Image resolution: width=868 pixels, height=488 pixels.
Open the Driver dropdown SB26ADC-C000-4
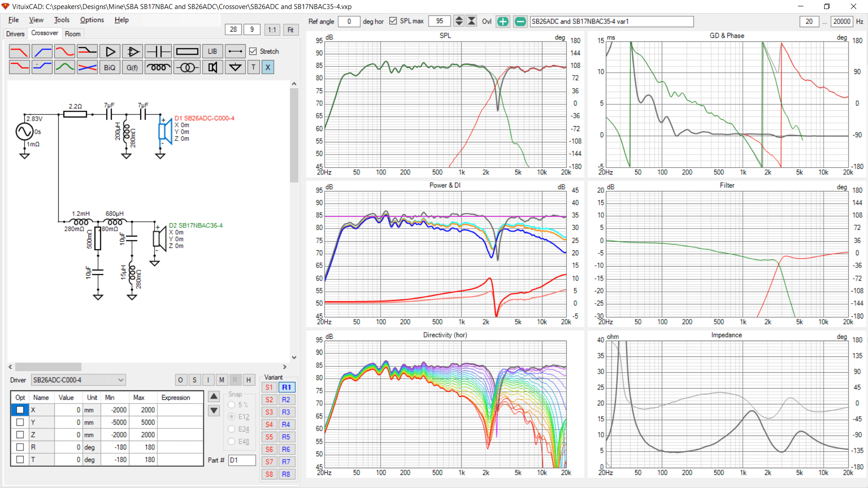pyautogui.click(x=78, y=380)
